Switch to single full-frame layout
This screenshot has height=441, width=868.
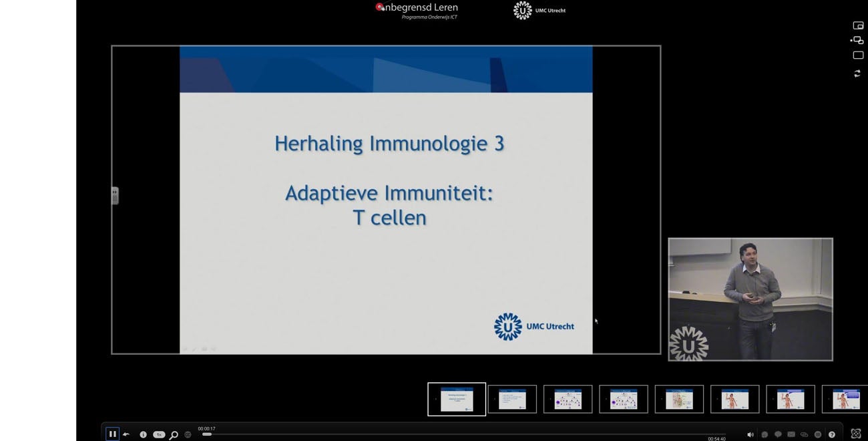858,55
